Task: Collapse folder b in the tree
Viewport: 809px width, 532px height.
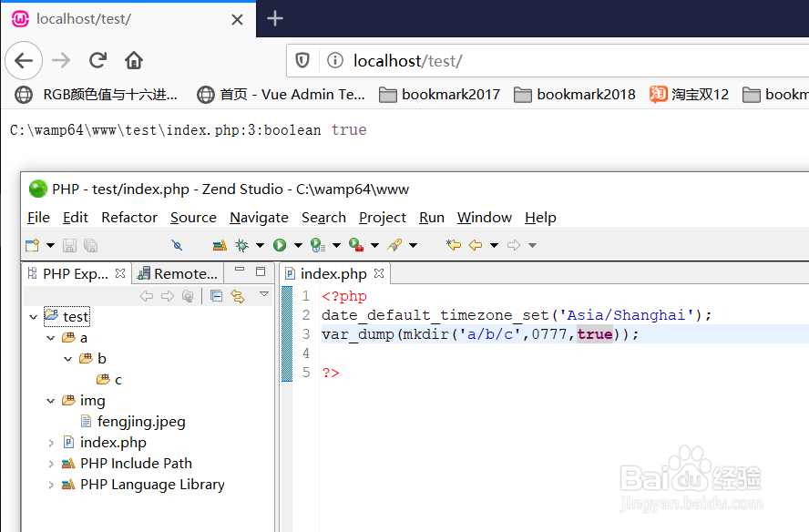Action: click(67, 359)
